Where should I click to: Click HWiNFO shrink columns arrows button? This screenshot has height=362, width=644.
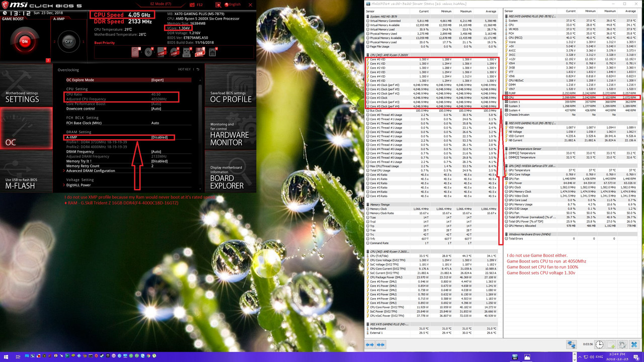[x=380, y=345]
